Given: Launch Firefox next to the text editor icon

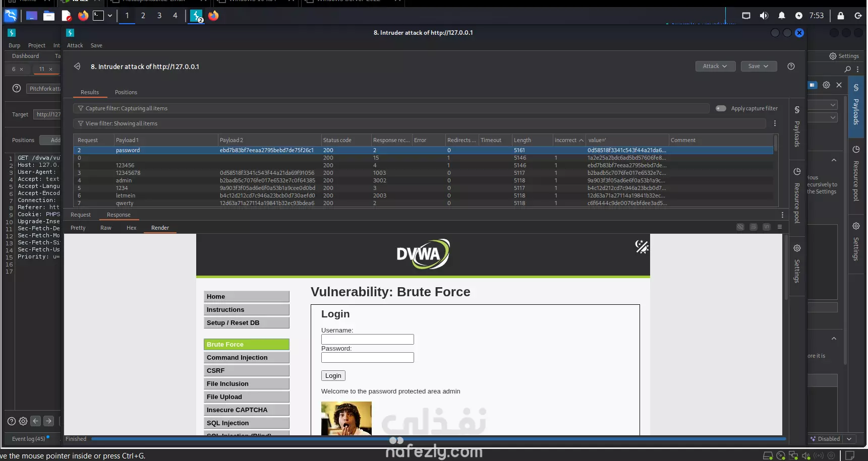Looking at the screenshot, I should (x=83, y=16).
